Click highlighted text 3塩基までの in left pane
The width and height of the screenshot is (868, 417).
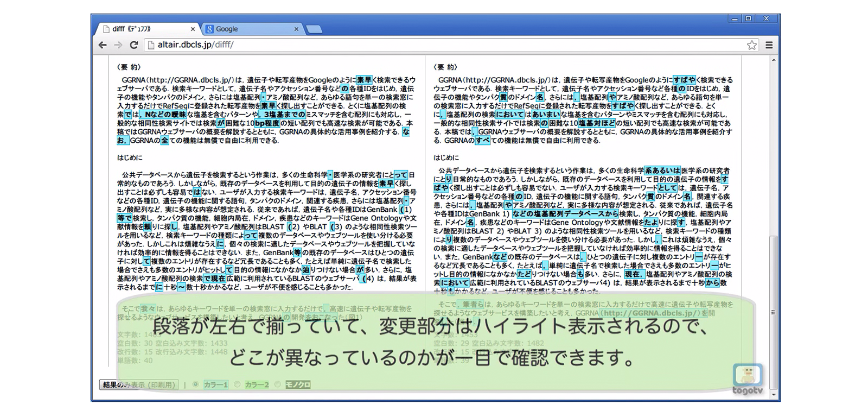pos(281,115)
